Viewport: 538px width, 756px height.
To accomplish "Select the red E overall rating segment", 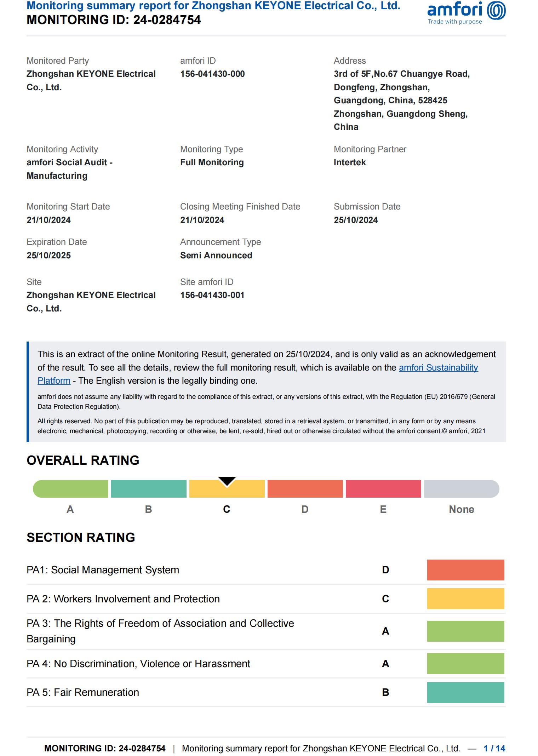I will pos(383,489).
